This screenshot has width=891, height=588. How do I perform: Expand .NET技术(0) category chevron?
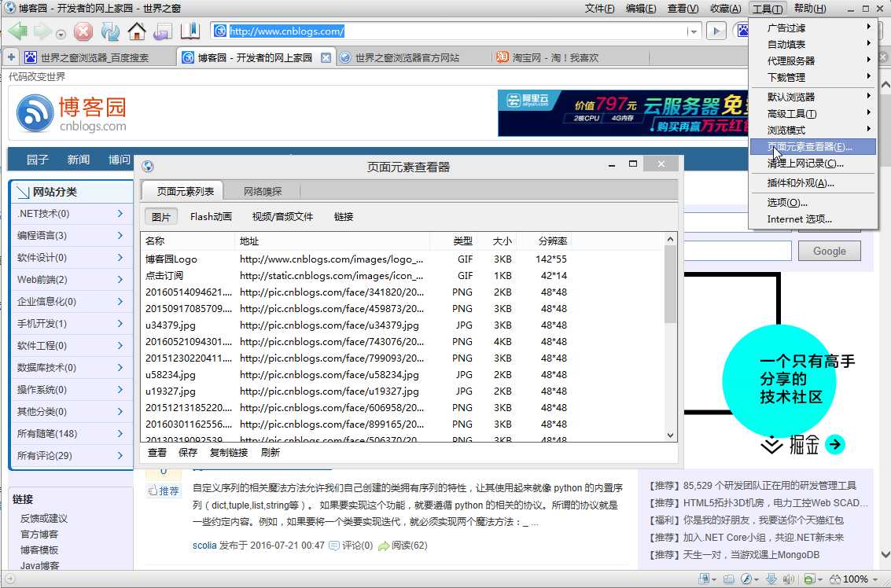[120, 214]
